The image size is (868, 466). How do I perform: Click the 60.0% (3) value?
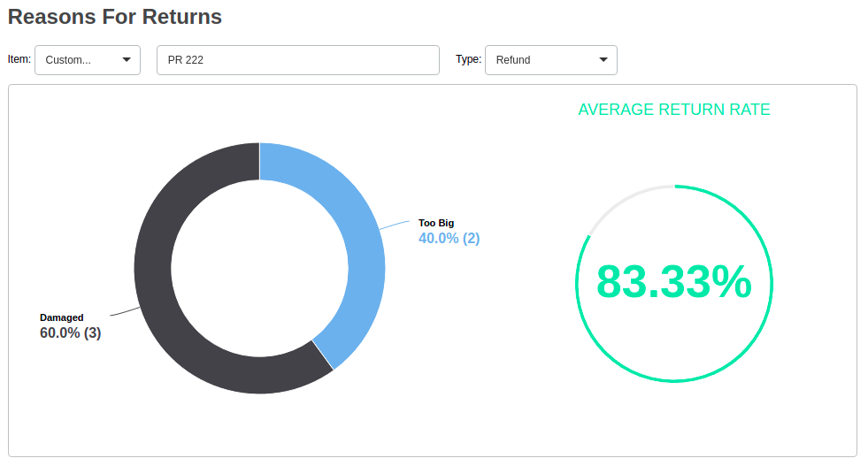click(70, 333)
